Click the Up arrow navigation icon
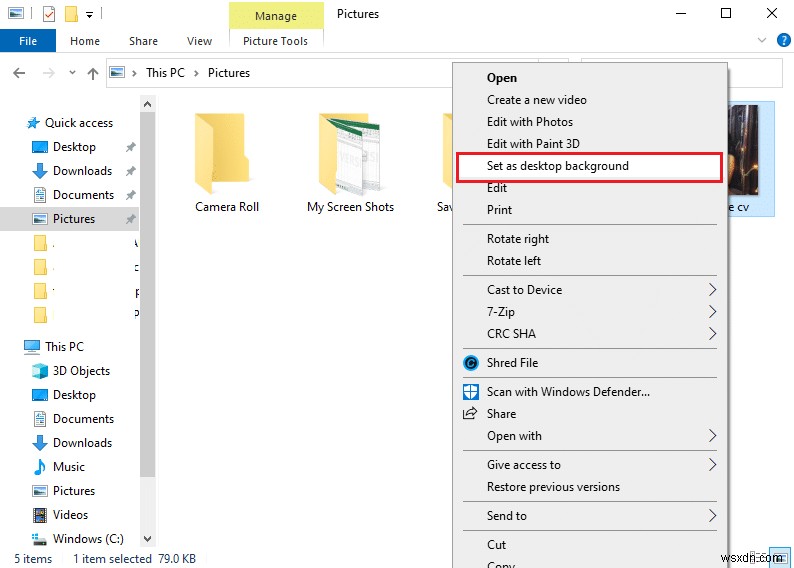Screen dimensions: 794x568 (x=93, y=73)
